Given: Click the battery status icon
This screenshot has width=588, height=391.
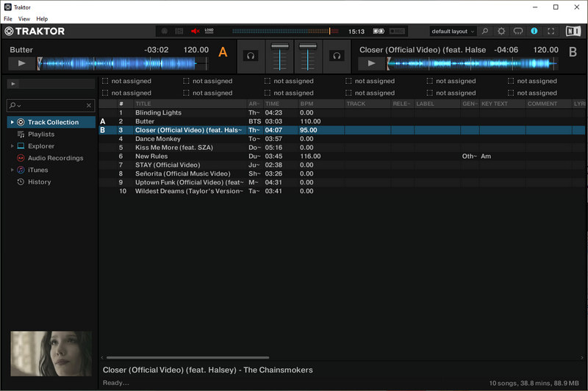Looking at the screenshot, I should click(379, 31).
